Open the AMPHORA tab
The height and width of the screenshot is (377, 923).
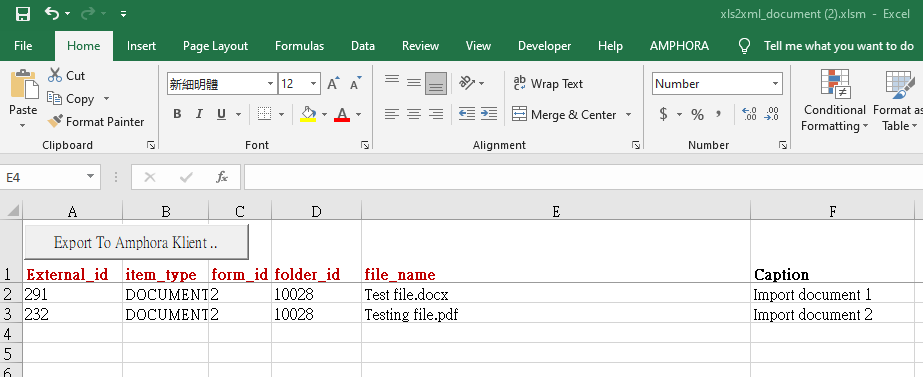click(679, 46)
